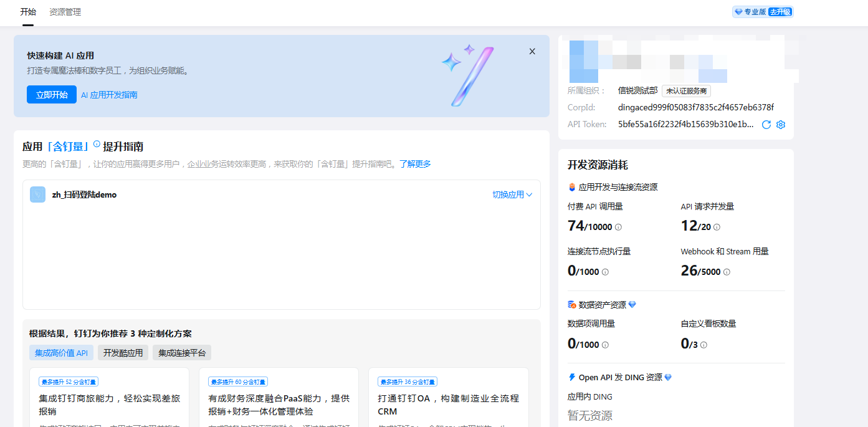The image size is (868, 427).
Task: Click info icon beside 0/3 dashboards
Action: pyautogui.click(x=703, y=345)
